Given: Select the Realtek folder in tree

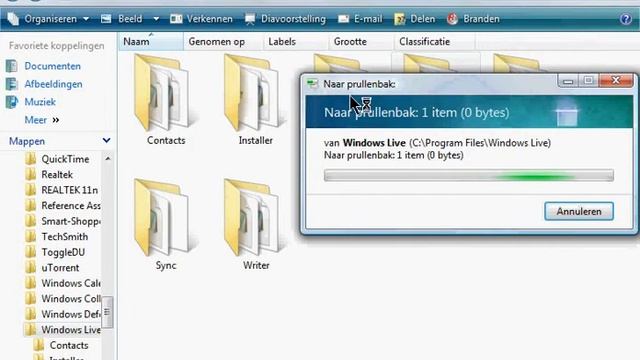Looking at the screenshot, I should click(x=57, y=174).
